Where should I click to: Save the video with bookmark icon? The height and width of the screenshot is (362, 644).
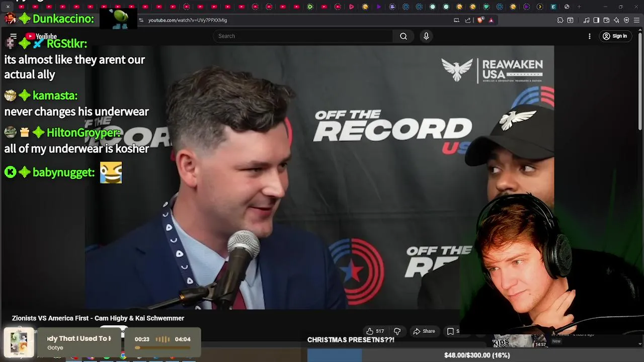pyautogui.click(x=451, y=331)
